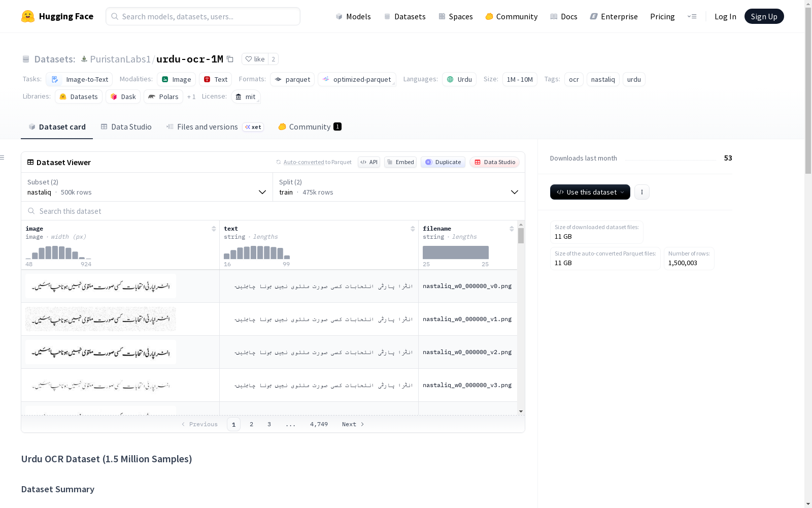
Task: Open the Use this dataset dropdown
Action: (590, 192)
